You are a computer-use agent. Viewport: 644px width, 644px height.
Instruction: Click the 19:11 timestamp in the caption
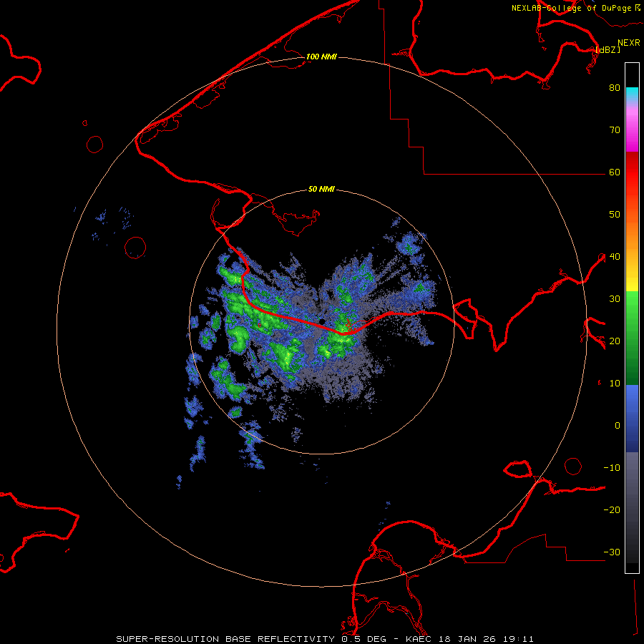pos(519,639)
